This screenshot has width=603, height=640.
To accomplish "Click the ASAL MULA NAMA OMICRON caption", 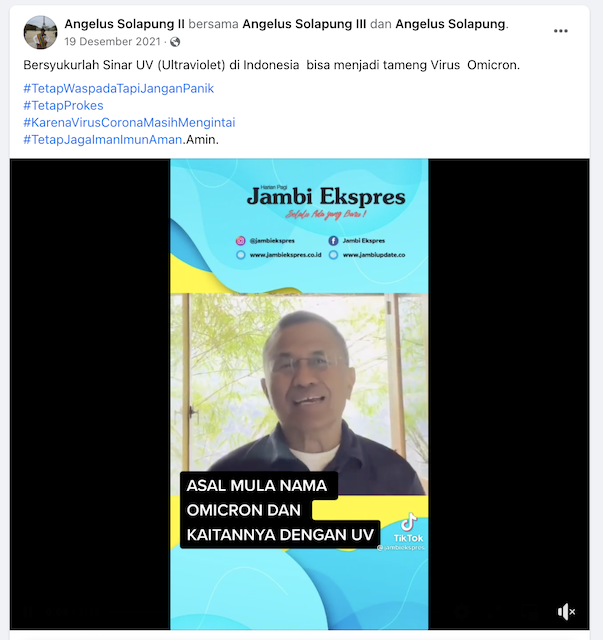I will 280,510.
